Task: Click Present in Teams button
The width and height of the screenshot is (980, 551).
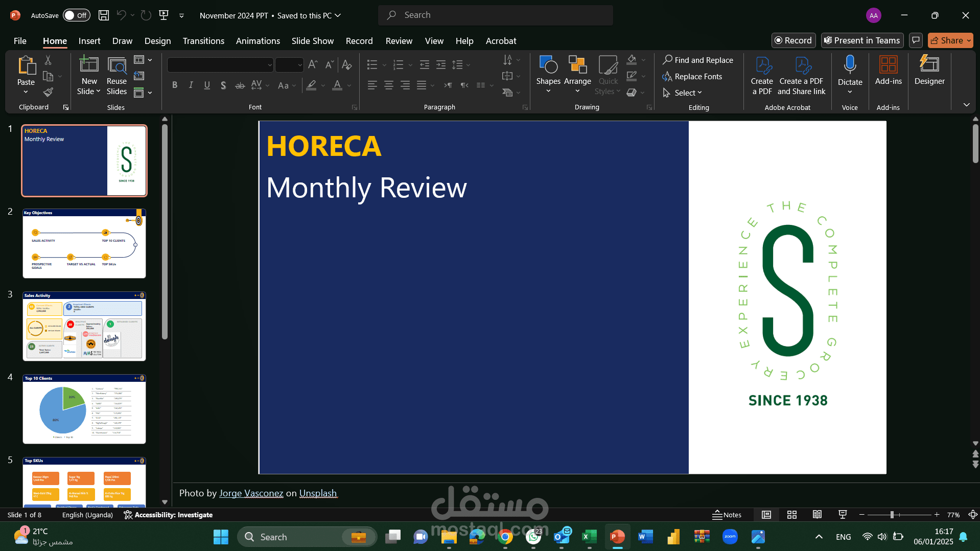Action: tap(862, 40)
